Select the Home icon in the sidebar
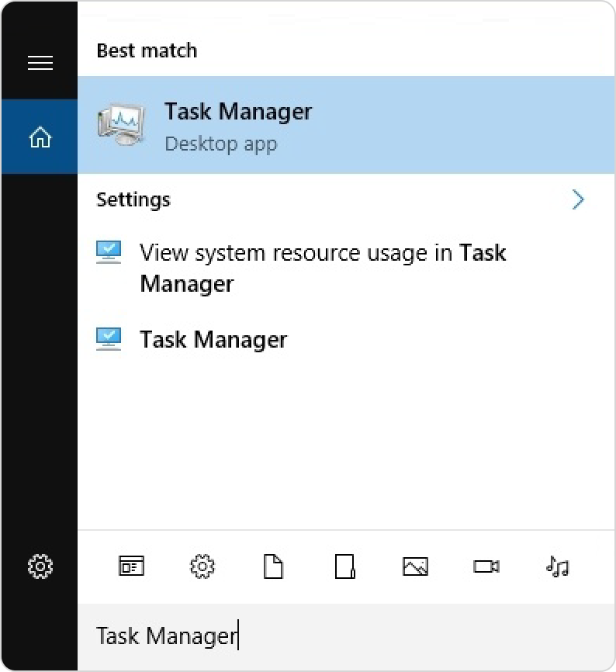Viewport: 616px width, 672px height. coord(40,137)
